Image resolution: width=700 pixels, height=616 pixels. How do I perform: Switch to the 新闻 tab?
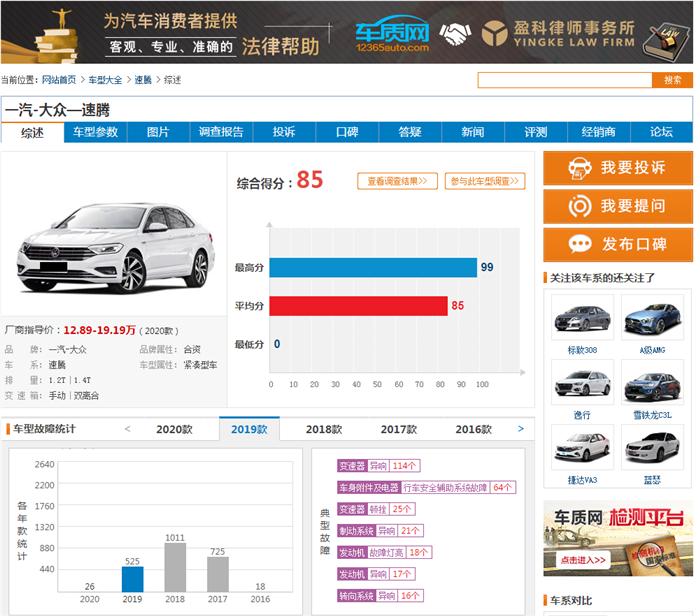[473, 132]
